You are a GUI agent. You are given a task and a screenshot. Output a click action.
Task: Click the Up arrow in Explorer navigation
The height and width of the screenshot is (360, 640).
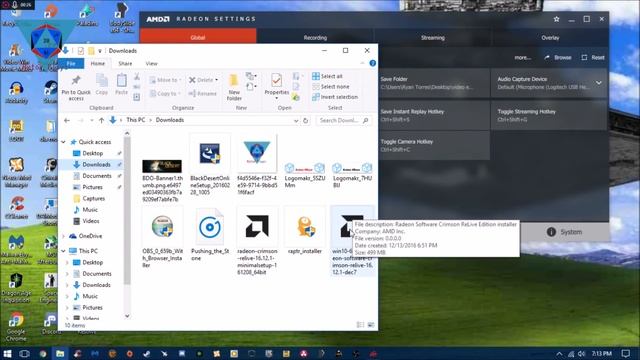[x=101, y=120]
